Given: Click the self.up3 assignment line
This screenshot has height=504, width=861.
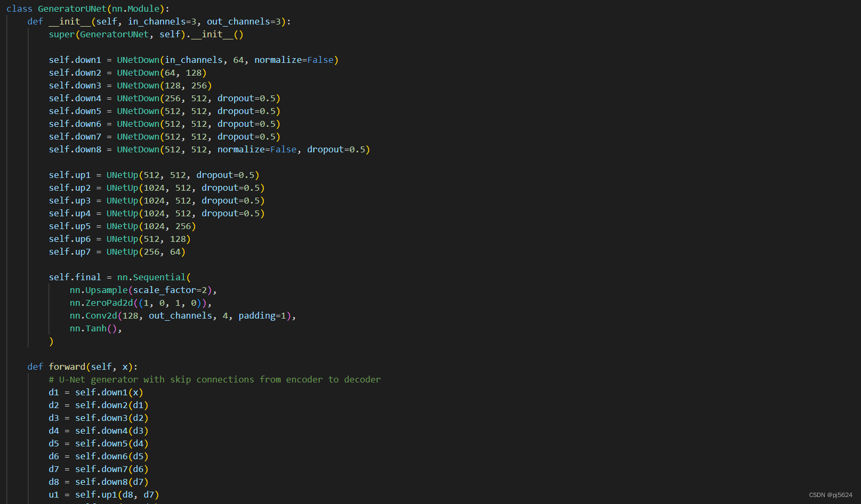Looking at the screenshot, I should (x=157, y=200).
